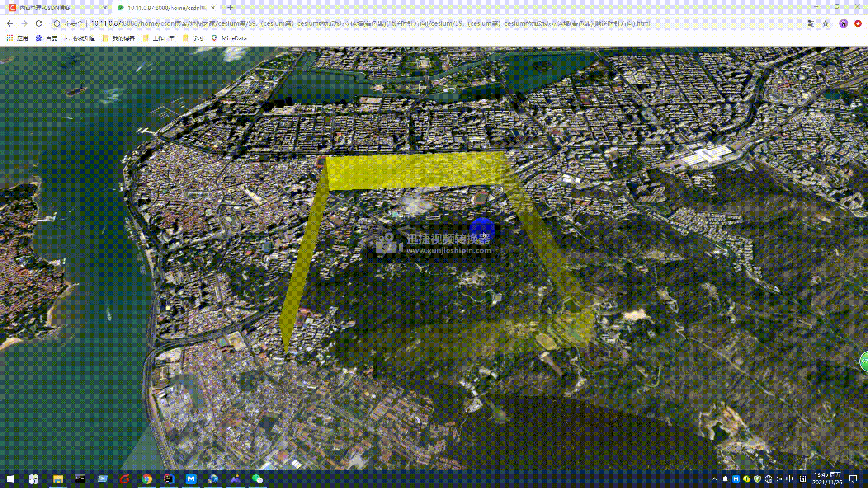Open a new browser tab

point(230,8)
